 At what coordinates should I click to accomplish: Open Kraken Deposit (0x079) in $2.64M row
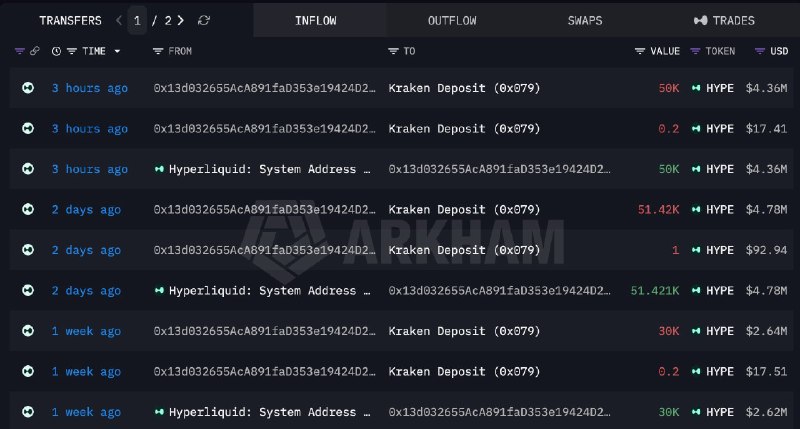464,331
